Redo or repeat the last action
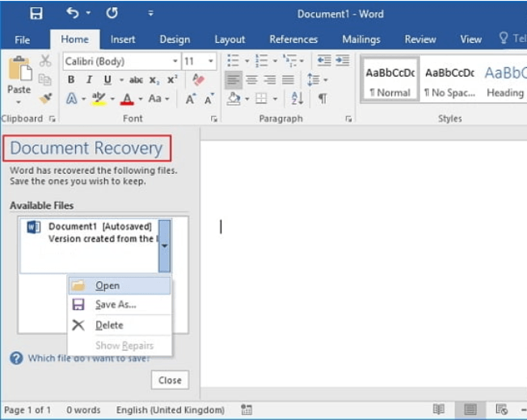The height and width of the screenshot is (420, 527). (112, 13)
